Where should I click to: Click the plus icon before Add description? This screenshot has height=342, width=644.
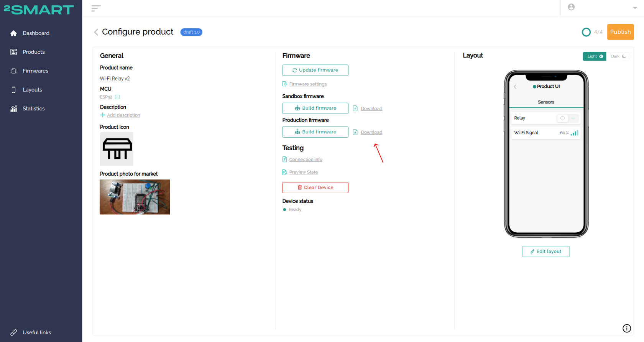(102, 115)
